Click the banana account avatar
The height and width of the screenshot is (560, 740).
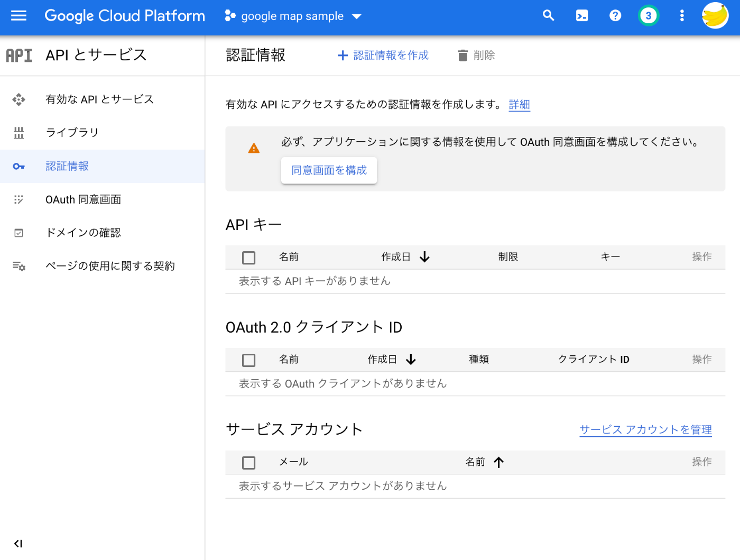click(x=715, y=15)
